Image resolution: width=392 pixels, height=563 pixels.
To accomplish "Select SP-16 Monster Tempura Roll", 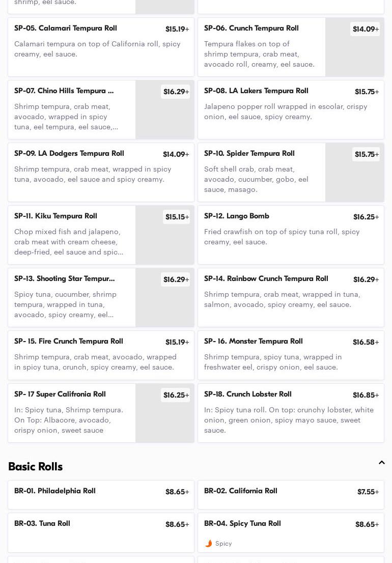I will pyautogui.click(x=291, y=355).
